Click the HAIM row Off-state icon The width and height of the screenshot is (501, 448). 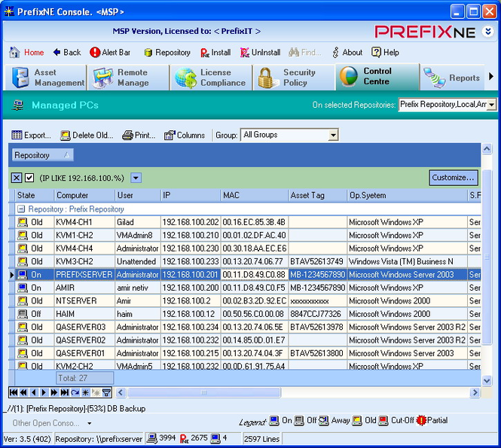point(23,314)
